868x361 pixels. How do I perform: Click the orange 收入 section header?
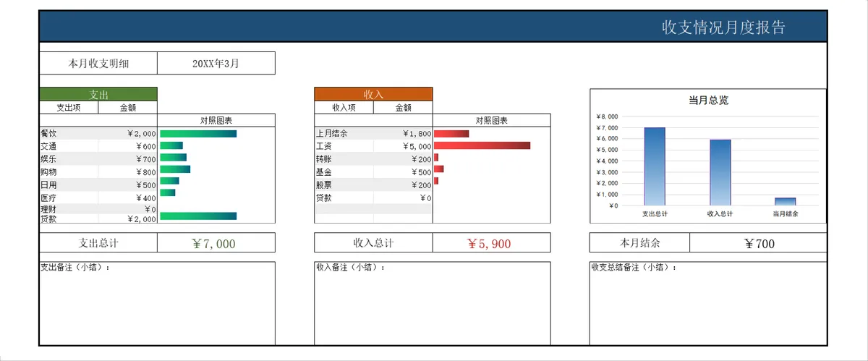click(x=373, y=94)
